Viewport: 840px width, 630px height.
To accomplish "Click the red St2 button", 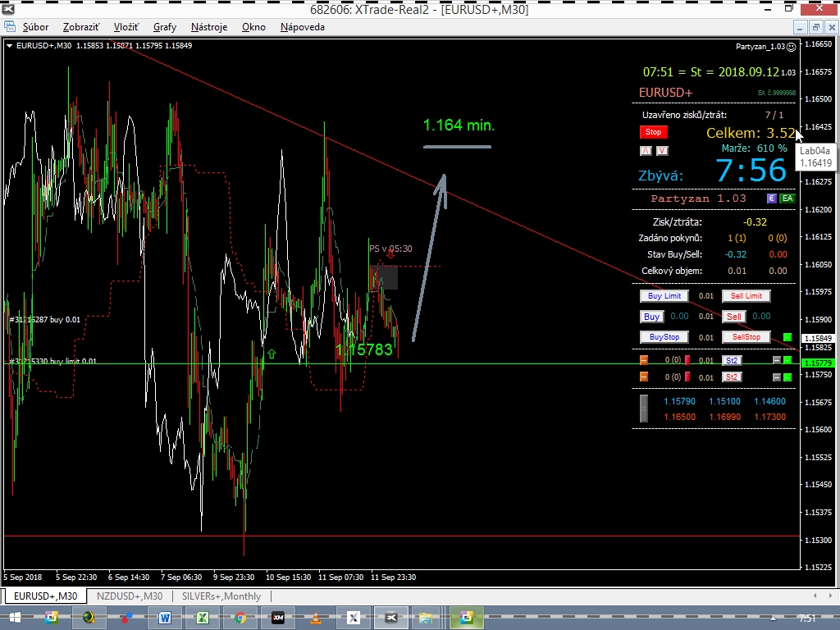I will [732, 377].
